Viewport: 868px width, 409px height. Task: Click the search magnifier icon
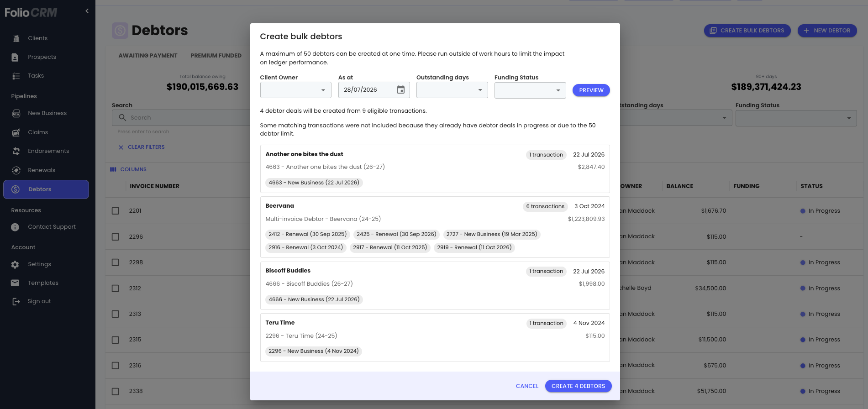click(122, 118)
